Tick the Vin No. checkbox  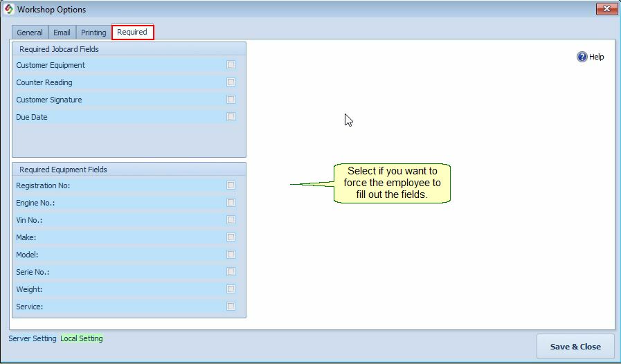(x=231, y=220)
